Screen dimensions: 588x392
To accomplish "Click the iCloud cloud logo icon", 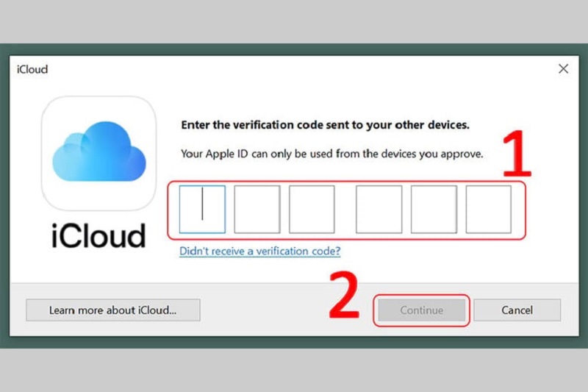I will [x=98, y=154].
